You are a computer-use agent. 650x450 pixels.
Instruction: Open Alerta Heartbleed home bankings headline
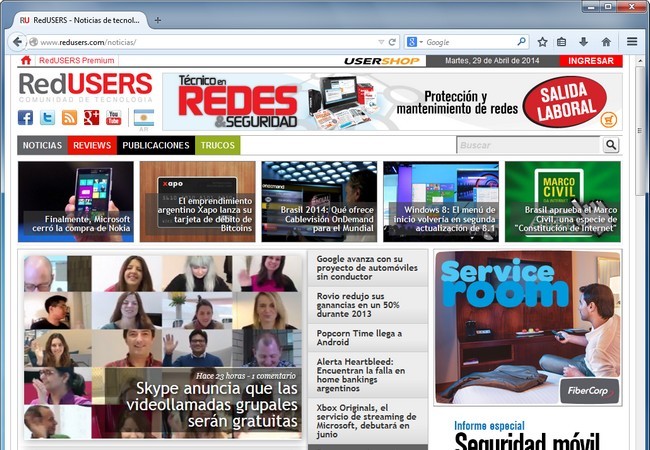361,375
